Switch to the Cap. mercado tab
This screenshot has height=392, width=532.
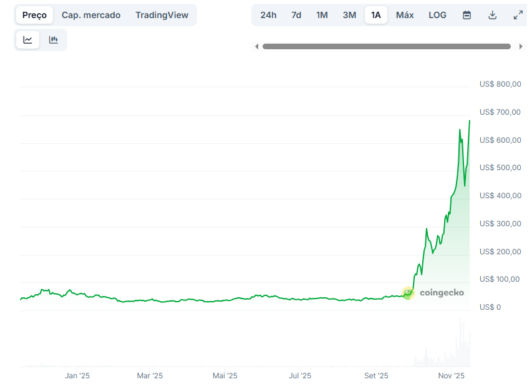point(91,15)
